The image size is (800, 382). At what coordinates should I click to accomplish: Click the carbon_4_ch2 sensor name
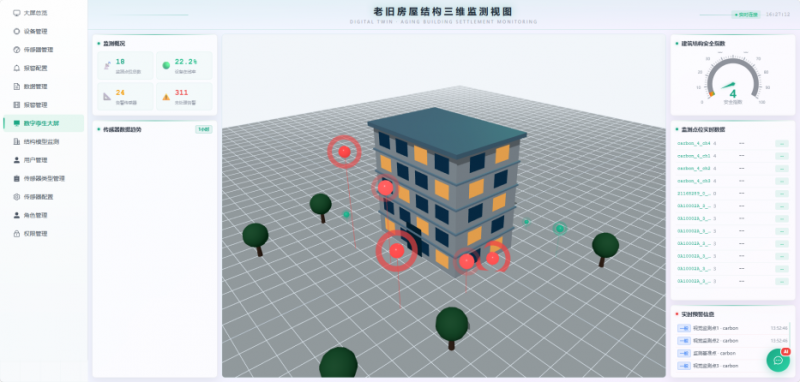[694, 168]
